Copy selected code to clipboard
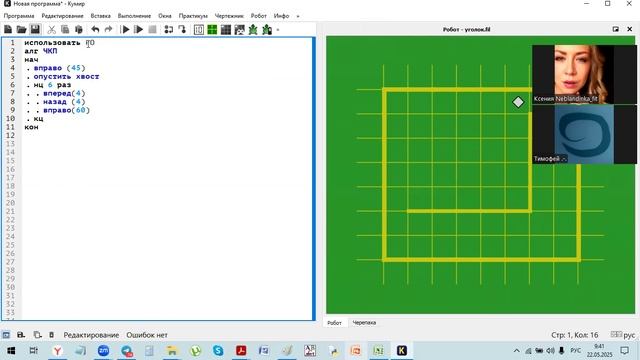The height and width of the screenshot is (360, 640). pyautogui.click(x=65, y=29)
